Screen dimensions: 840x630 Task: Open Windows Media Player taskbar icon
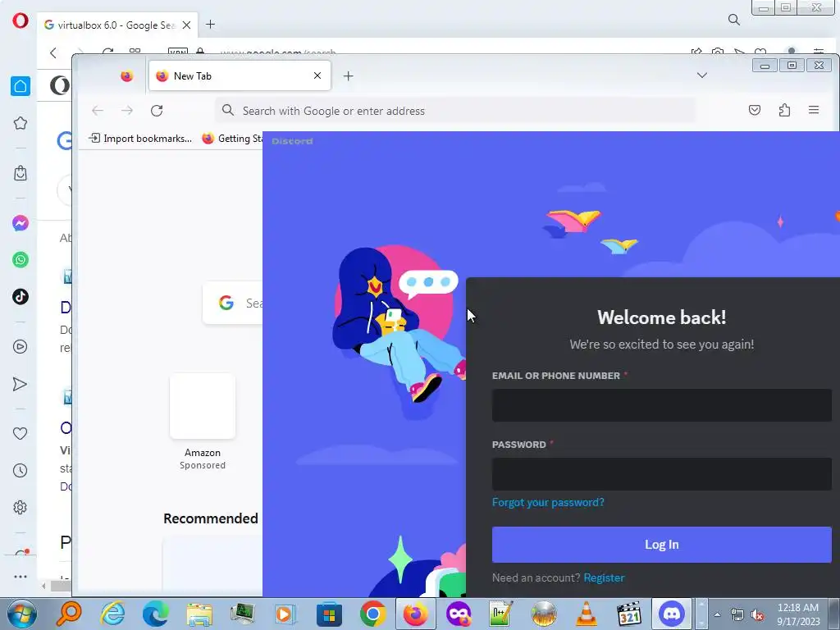click(x=285, y=614)
